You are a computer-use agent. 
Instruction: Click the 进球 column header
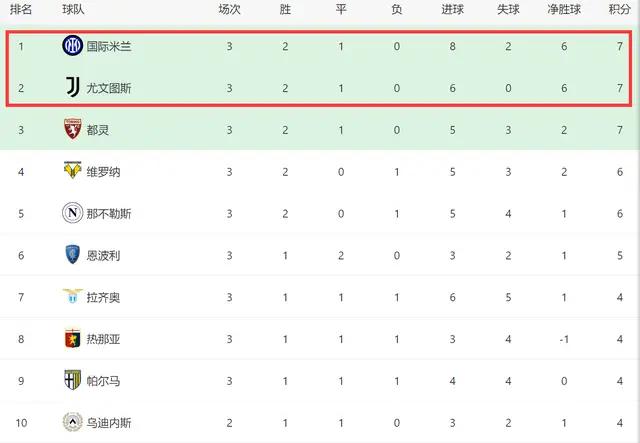[452, 9]
